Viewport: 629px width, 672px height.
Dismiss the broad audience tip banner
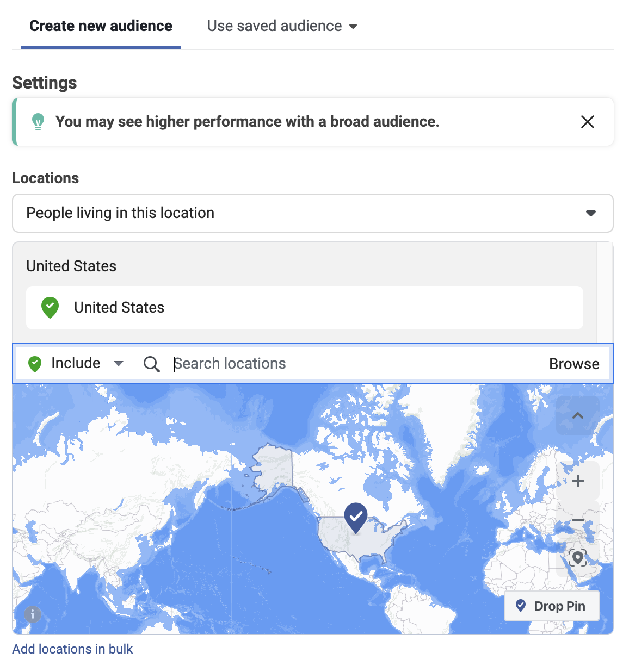click(587, 122)
